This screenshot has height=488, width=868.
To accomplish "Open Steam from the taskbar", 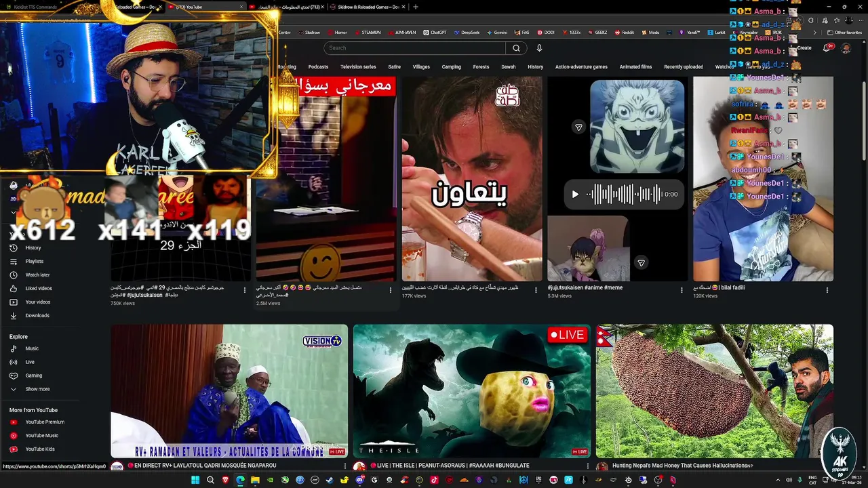I will [x=330, y=480].
